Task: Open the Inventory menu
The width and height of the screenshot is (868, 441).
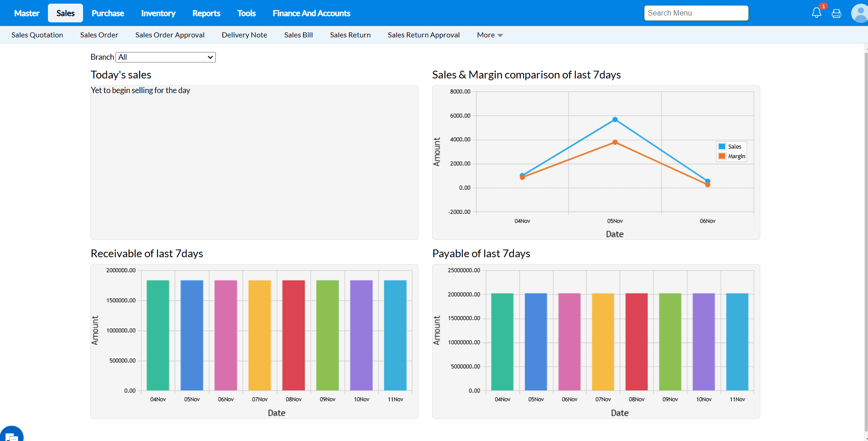Action: coord(158,13)
